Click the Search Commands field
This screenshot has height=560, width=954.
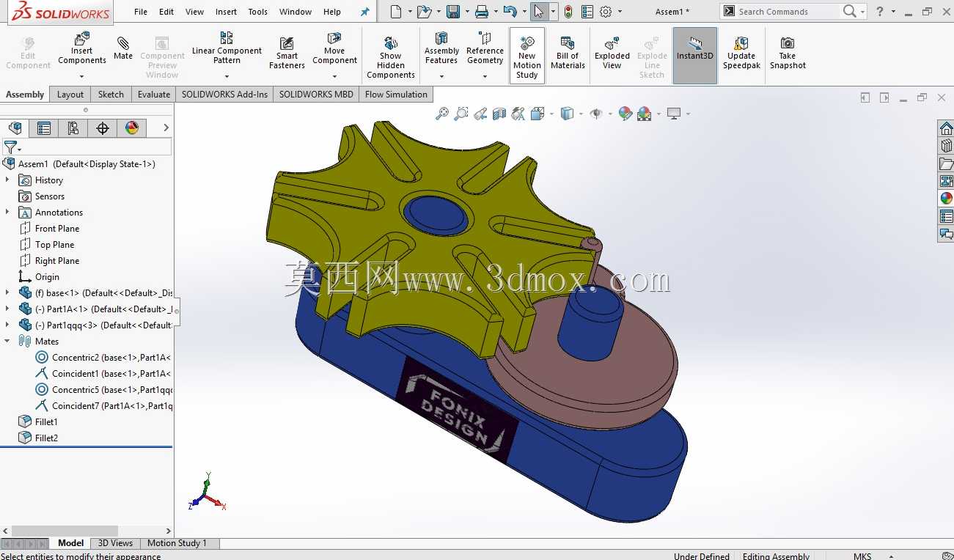click(x=788, y=12)
